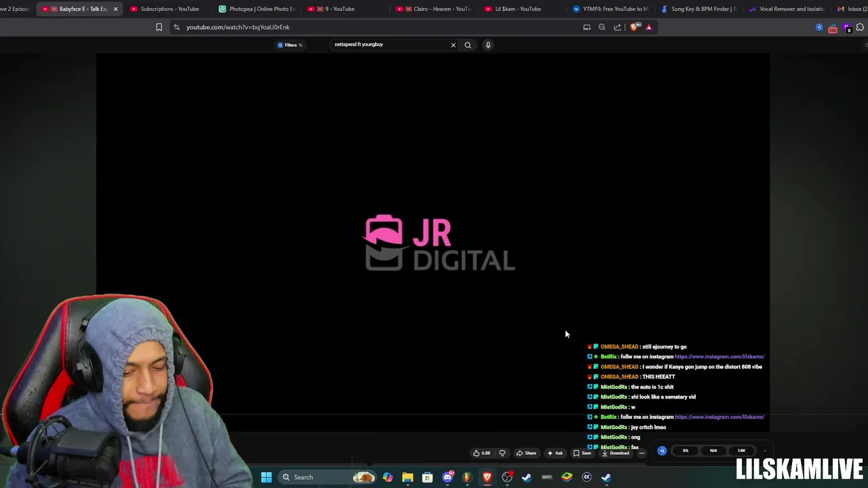Select the 5% stats pill
The image size is (868, 488).
coord(686,451)
